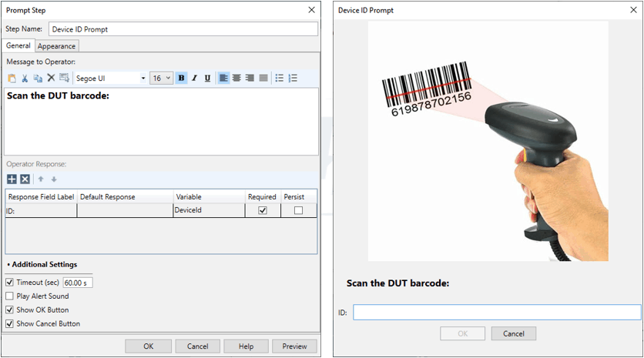Uncheck the Show Cancel Button option

(x=10, y=324)
